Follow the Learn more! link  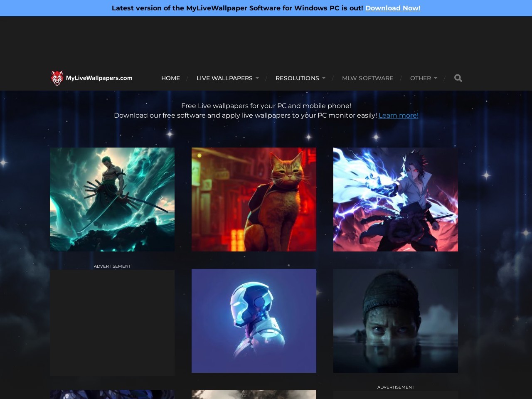coord(398,115)
